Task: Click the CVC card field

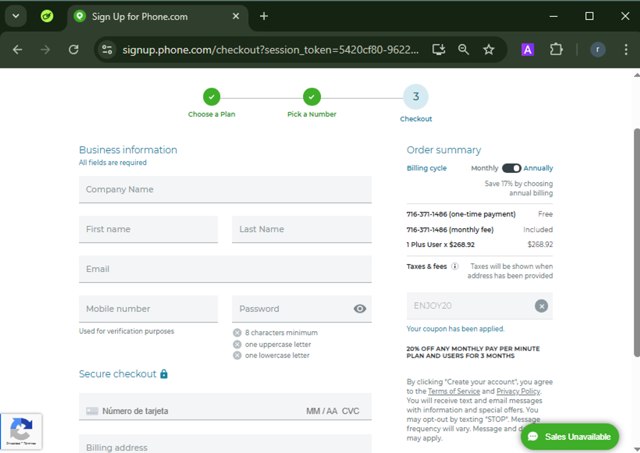Action: tap(351, 411)
